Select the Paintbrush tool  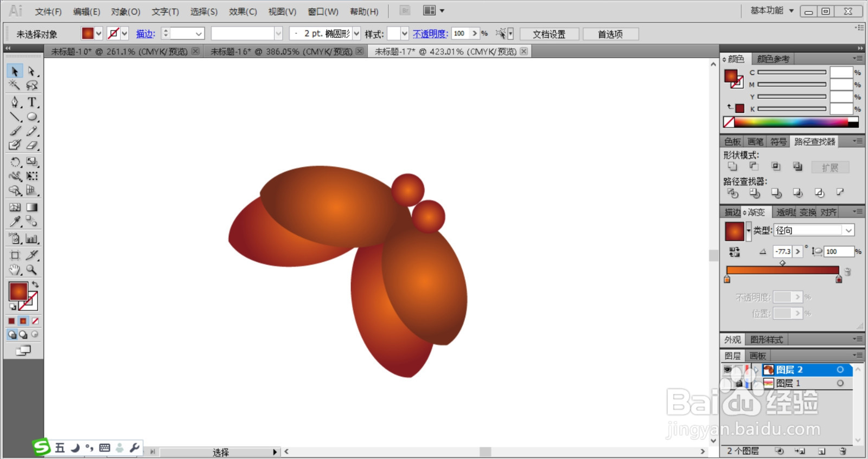(x=15, y=131)
